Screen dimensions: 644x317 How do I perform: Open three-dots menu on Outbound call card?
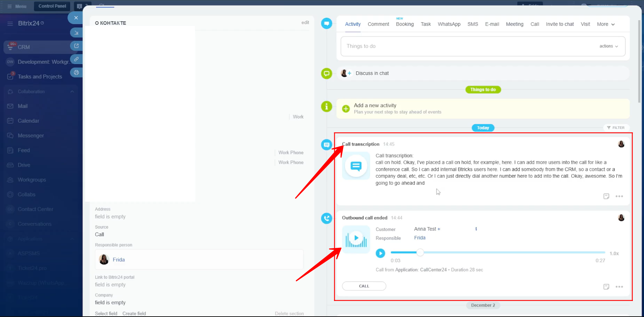[619, 287]
